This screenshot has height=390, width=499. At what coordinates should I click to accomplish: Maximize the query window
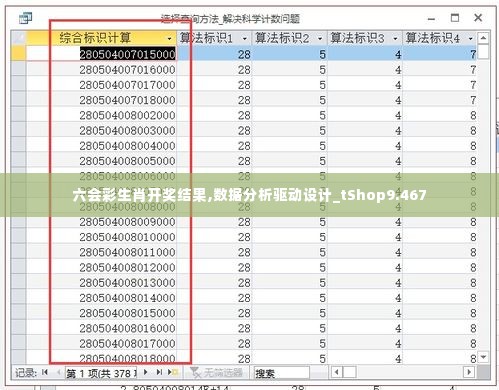[x=455, y=18]
